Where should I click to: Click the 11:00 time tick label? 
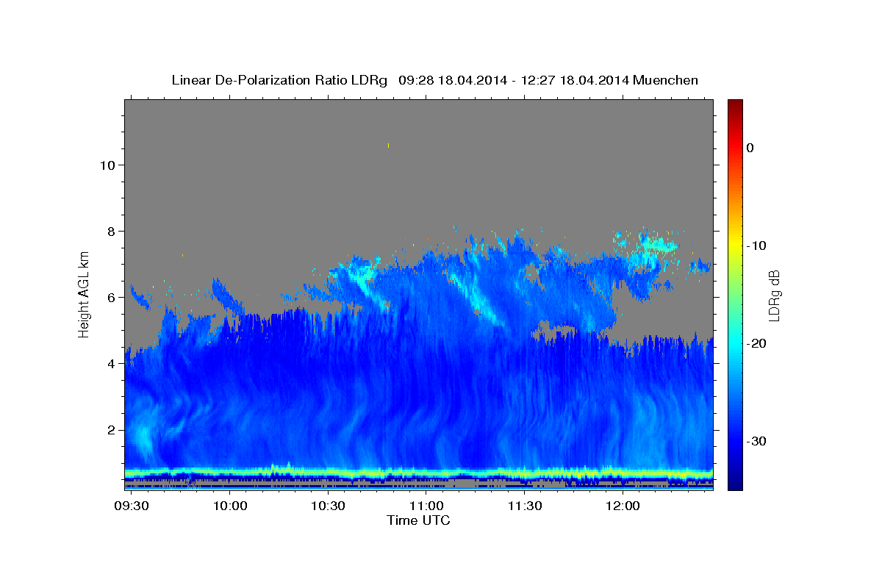tap(426, 506)
